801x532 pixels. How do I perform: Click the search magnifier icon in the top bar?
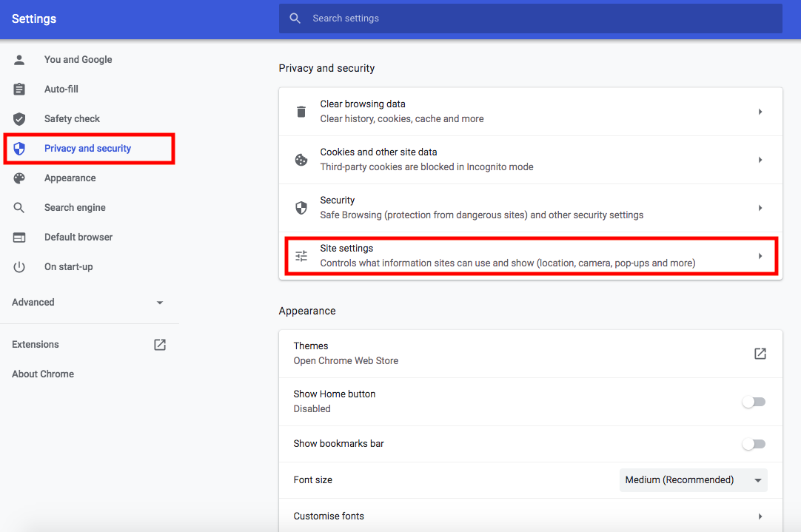[x=295, y=18]
